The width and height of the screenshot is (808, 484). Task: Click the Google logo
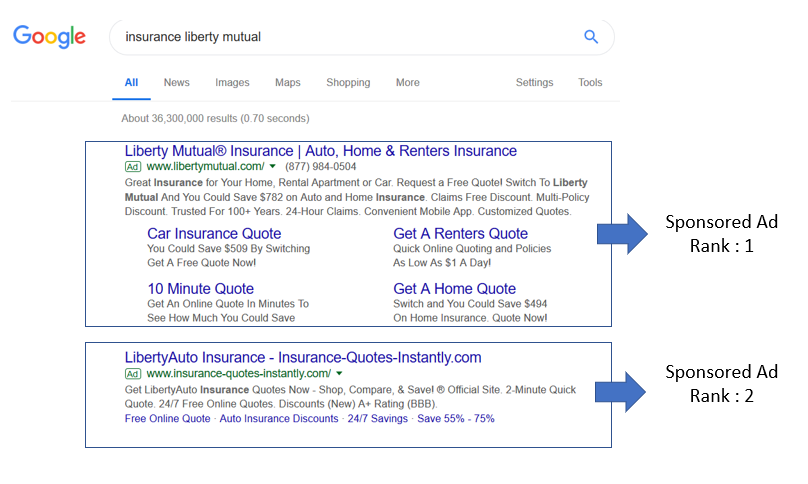pos(49,37)
